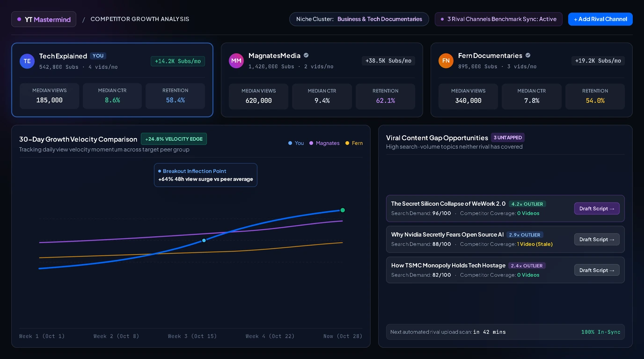Click the 100% In-Sync status text
The image size is (644, 359).
(601, 332)
